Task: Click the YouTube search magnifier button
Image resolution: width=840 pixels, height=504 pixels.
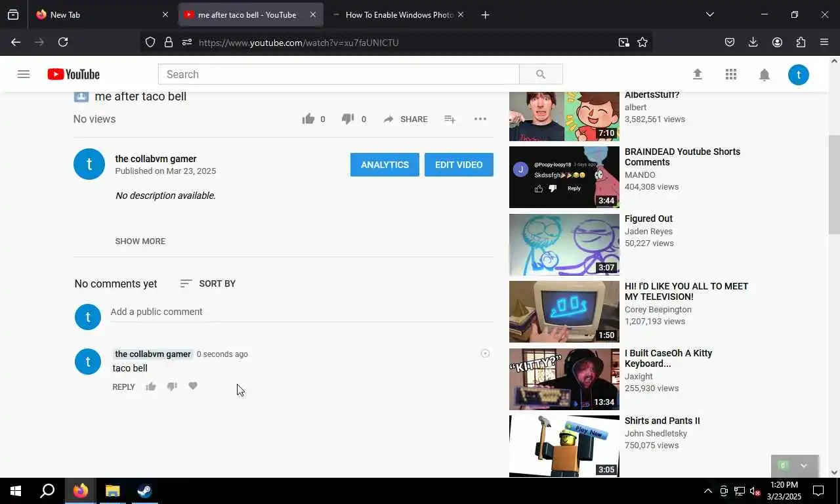Action: [x=541, y=74]
